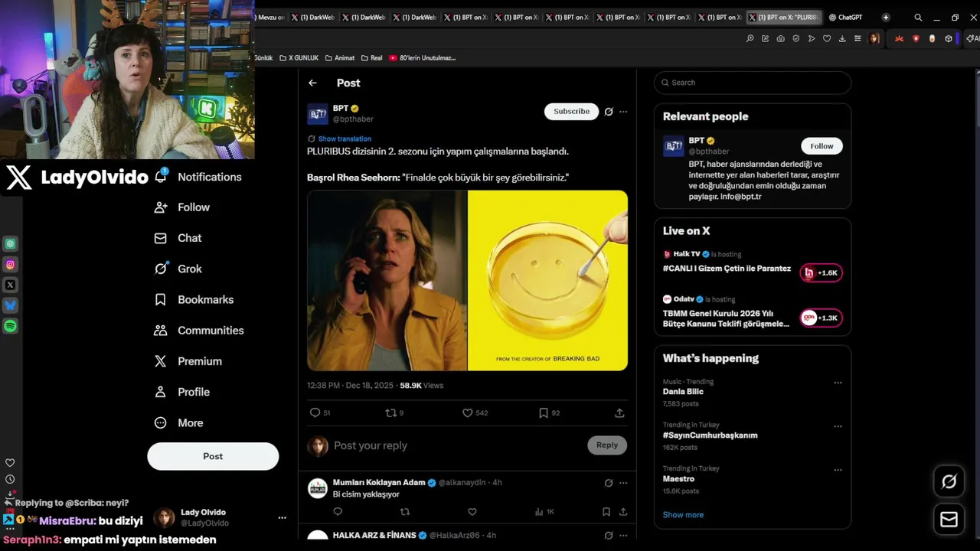Viewport: 980px width, 551px height.
Task: Open Instagram in browser sidebar
Action: point(10,265)
